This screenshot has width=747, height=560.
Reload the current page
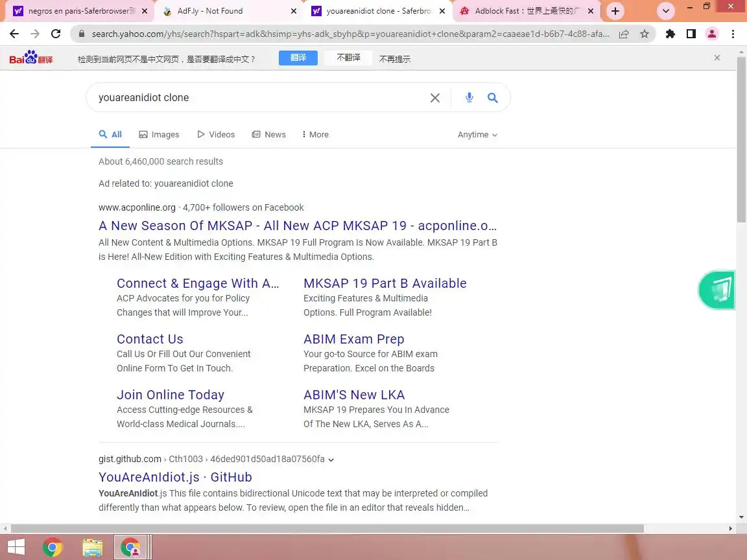(56, 34)
